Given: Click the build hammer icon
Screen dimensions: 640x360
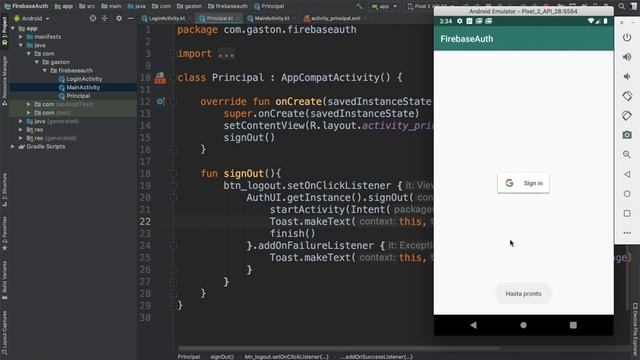Looking at the screenshot, I should tap(359, 6).
